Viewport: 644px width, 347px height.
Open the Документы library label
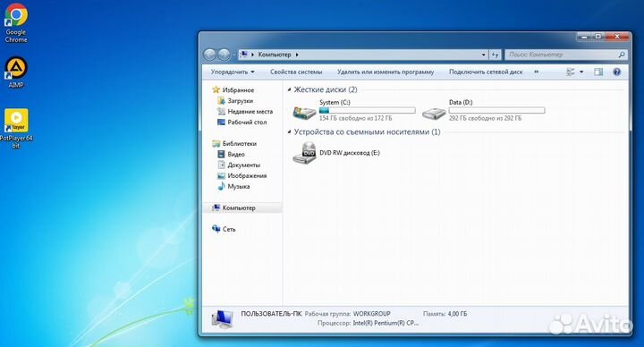click(243, 165)
